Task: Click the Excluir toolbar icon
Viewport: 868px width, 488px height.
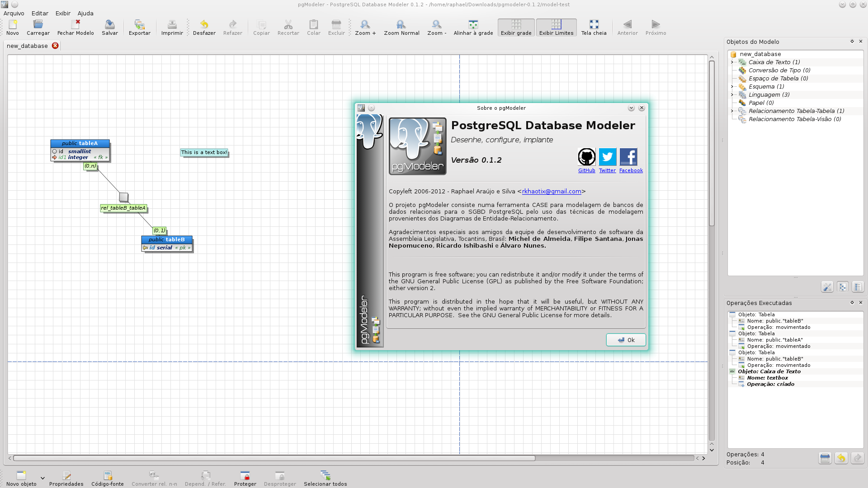Action: [336, 24]
